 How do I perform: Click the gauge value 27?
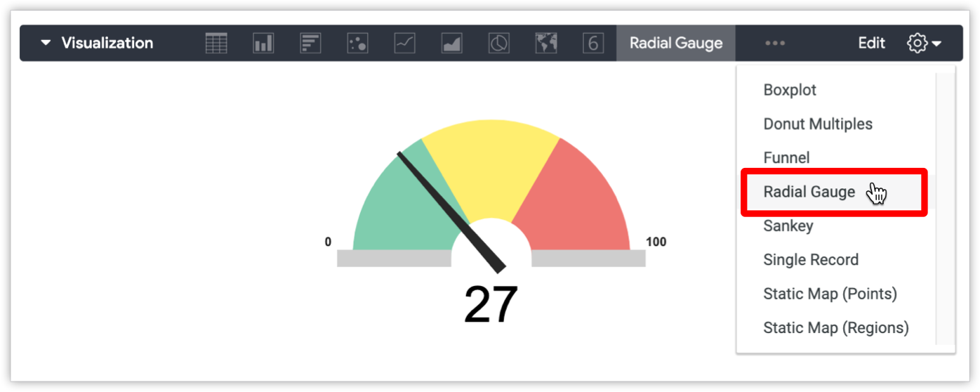[x=491, y=305]
